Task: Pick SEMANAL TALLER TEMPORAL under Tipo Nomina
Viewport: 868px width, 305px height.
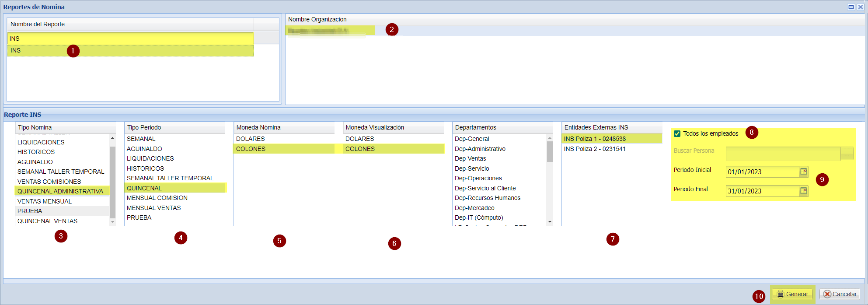Action: click(x=62, y=172)
